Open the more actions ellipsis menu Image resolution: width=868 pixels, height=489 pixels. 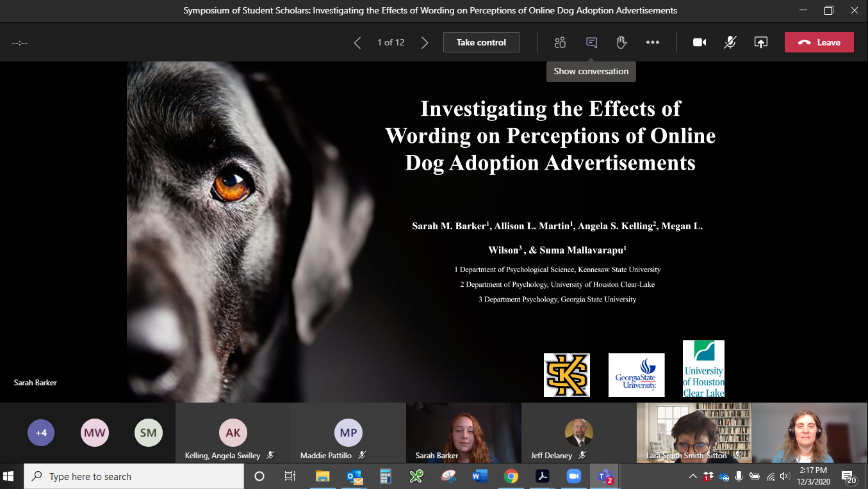(x=652, y=42)
